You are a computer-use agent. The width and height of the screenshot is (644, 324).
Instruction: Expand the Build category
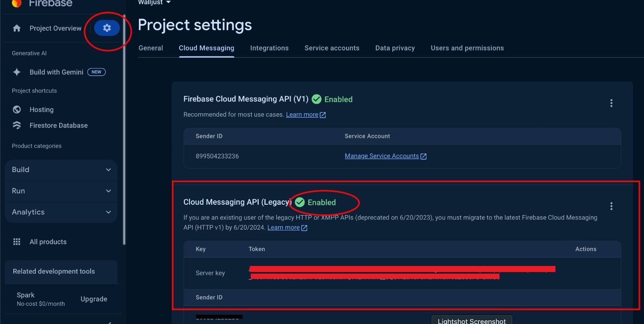(61, 170)
